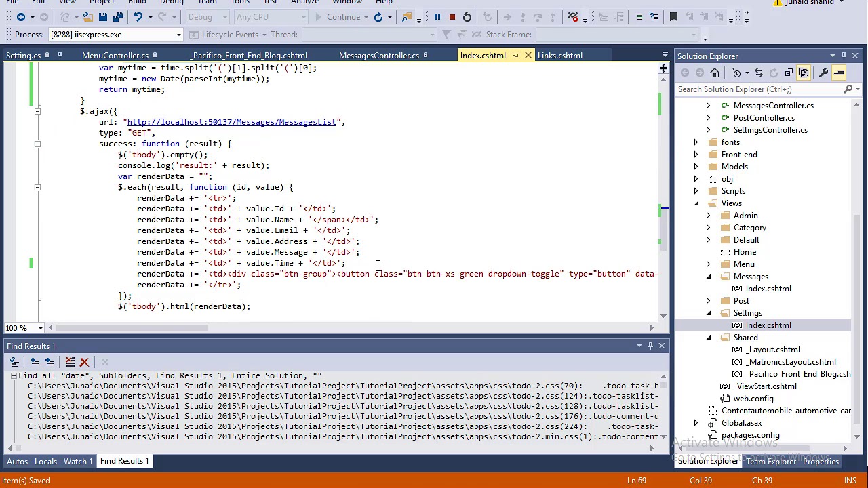Viewport: 868px width, 488px height.
Task: Switch to Links.cshtml tab
Action: click(560, 56)
